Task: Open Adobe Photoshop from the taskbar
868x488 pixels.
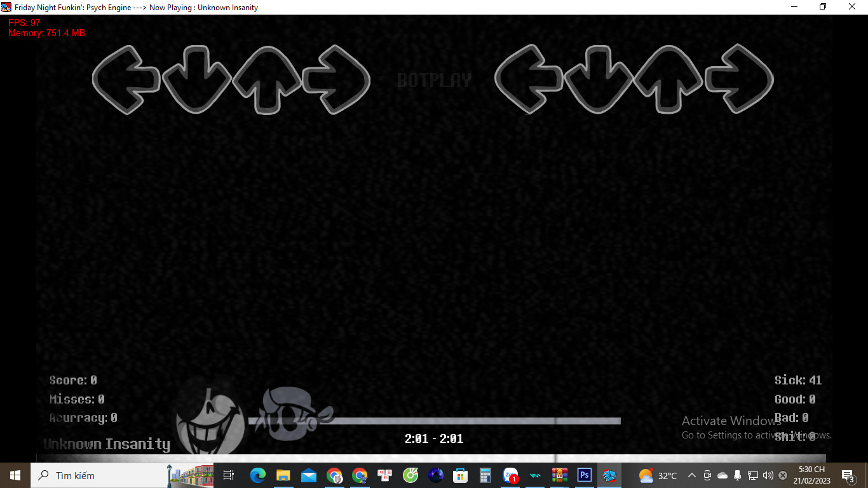Action: [x=584, y=475]
